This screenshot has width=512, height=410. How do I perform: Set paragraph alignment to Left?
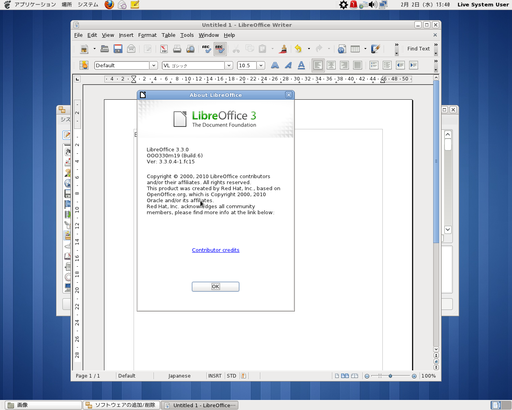tap(318, 65)
